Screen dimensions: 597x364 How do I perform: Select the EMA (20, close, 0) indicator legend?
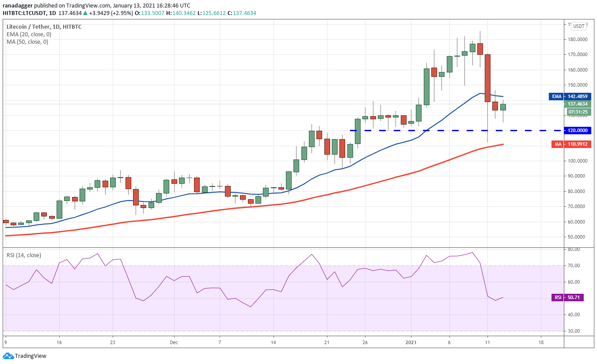click(x=28, y=34)
